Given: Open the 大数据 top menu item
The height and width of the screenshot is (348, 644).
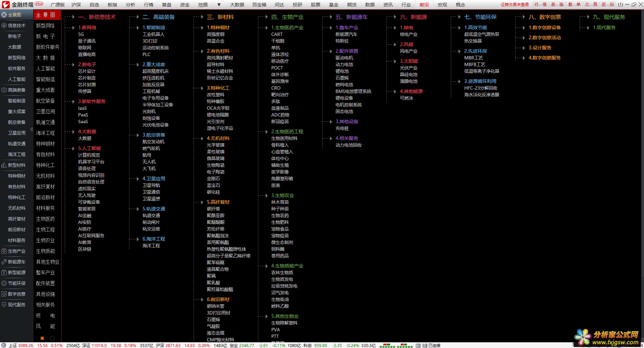Looking at the screenshot, I should [x=237, y=5].
